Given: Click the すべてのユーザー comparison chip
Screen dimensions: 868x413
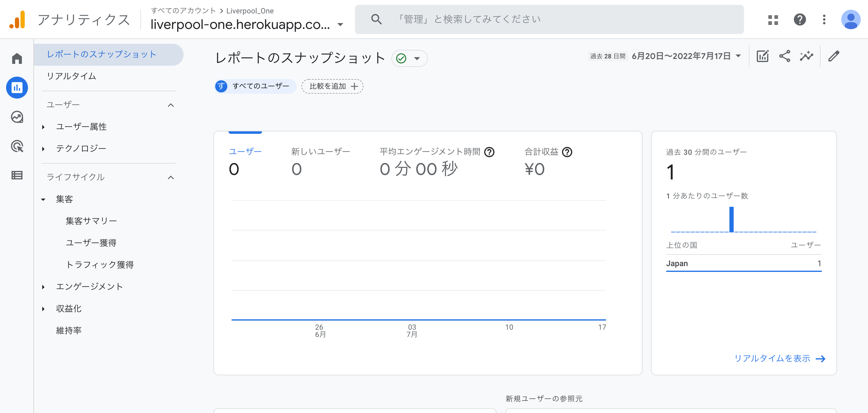Looking at the screenshot, I should pyautogui.click(x=255, y=86).
